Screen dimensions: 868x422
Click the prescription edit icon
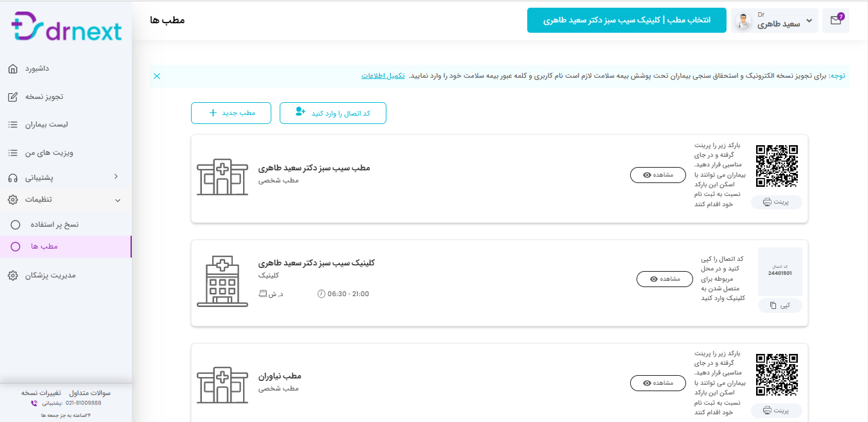[13, 97]
